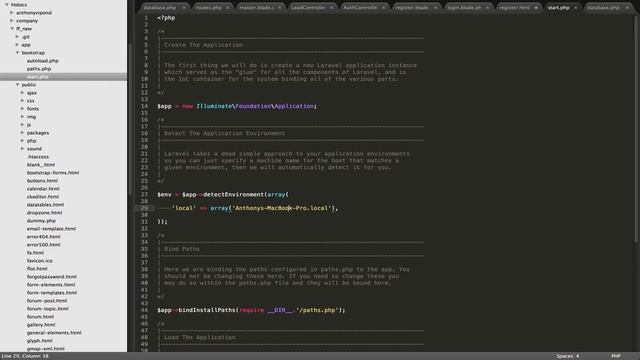The height and width of the screenshot is (360, 640).
Task: Close the login.blade.php tab
Action: [487, 7]
